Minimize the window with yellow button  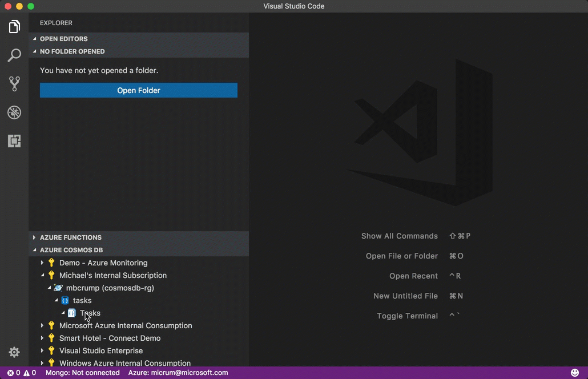[19, 6]
